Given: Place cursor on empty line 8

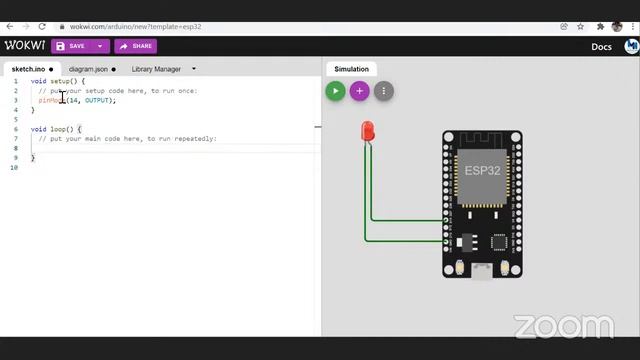Looking at the screenshot, I should 176,148.
